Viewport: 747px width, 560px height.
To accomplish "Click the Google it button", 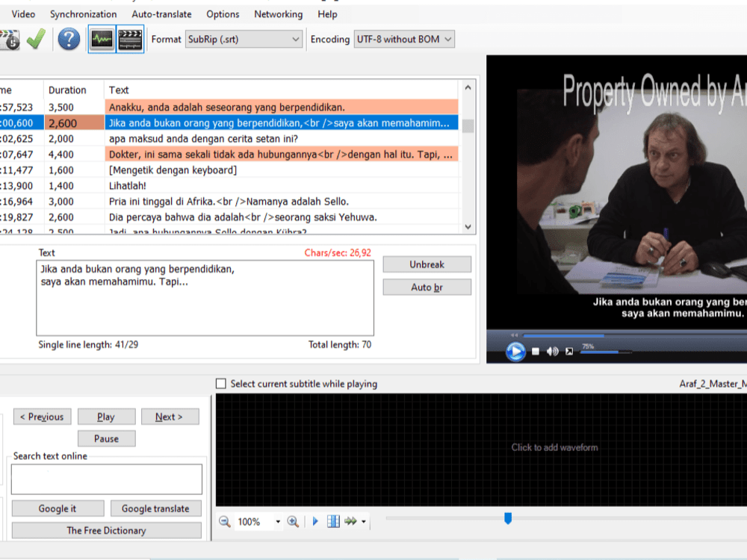I will (x=58, y=508).
